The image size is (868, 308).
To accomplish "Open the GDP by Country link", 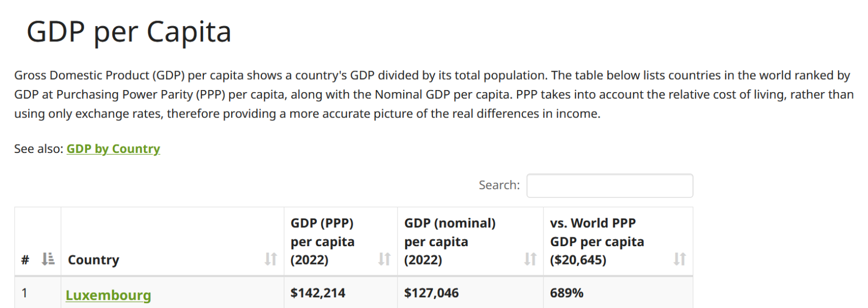I will click(113, 149).
